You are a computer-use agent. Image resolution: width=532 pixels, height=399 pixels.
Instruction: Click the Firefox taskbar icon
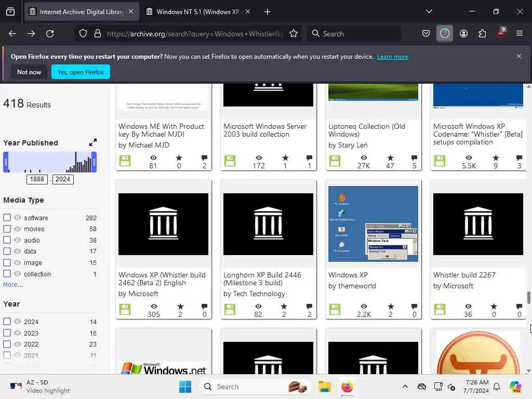pos(347,387)
